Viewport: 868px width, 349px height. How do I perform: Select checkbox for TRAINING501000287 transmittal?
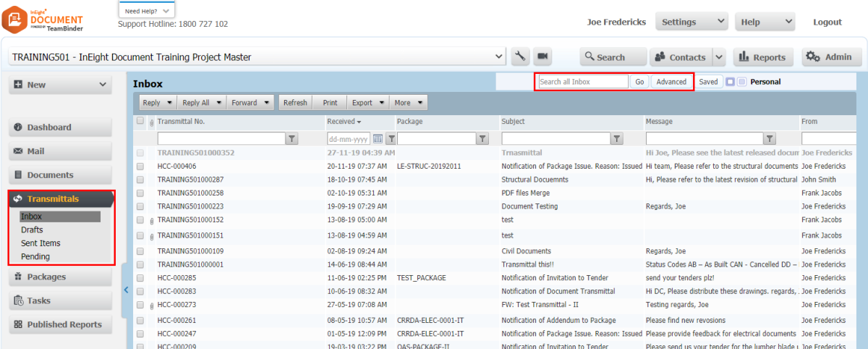point(140,180)
